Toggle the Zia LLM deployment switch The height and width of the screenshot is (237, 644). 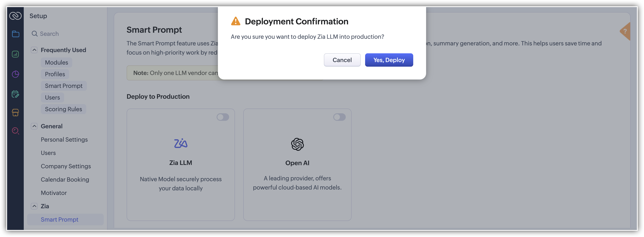(222, 117)
